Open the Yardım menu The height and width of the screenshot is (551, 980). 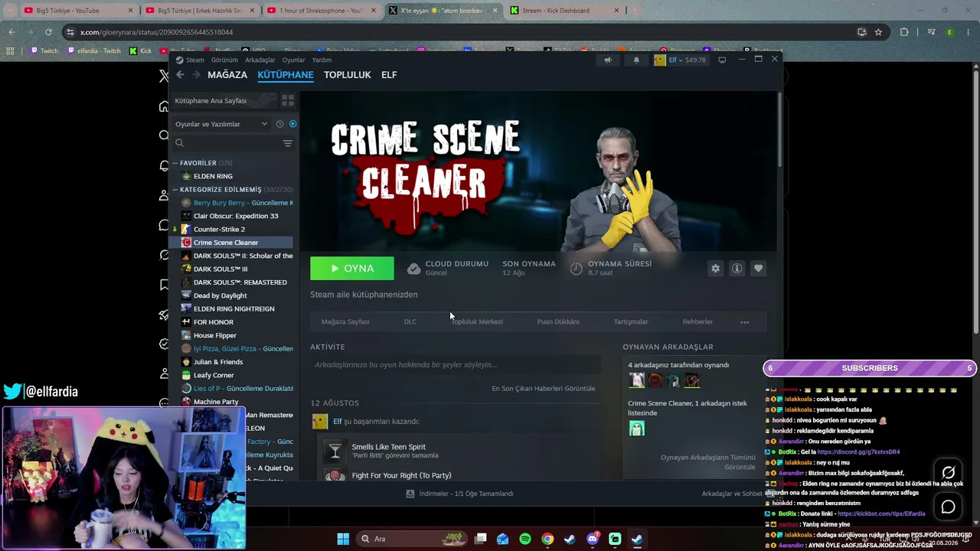pos(322,60)
